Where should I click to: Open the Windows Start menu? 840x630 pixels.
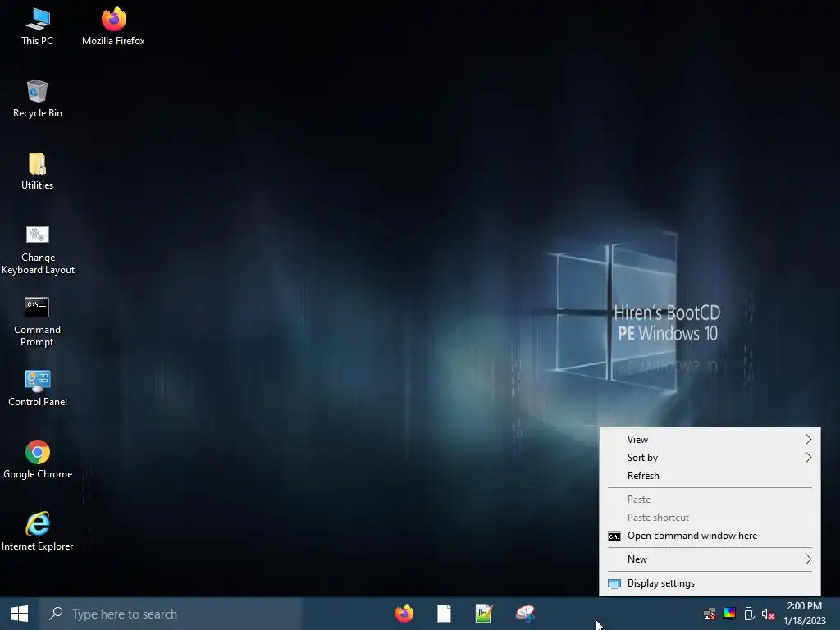coord(20,614)
